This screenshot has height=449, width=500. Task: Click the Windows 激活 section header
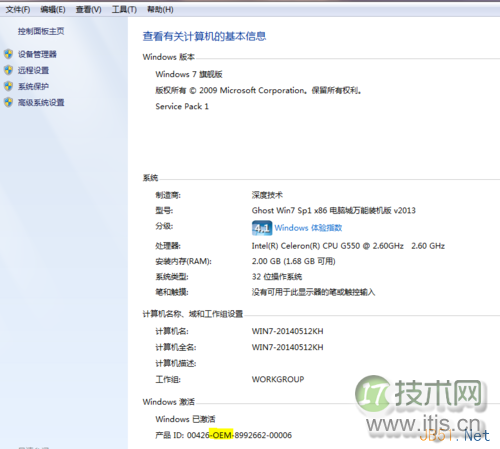pos(169,402)
